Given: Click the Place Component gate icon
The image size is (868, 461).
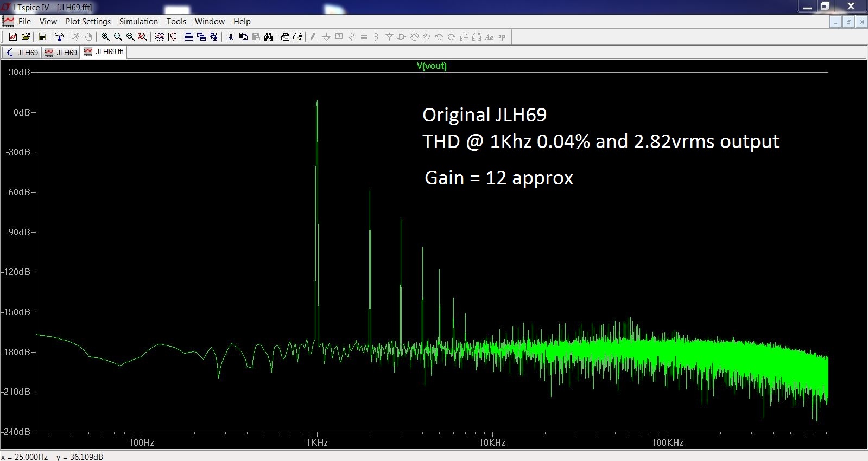Looking at the screenshot, I should [402, 37].
